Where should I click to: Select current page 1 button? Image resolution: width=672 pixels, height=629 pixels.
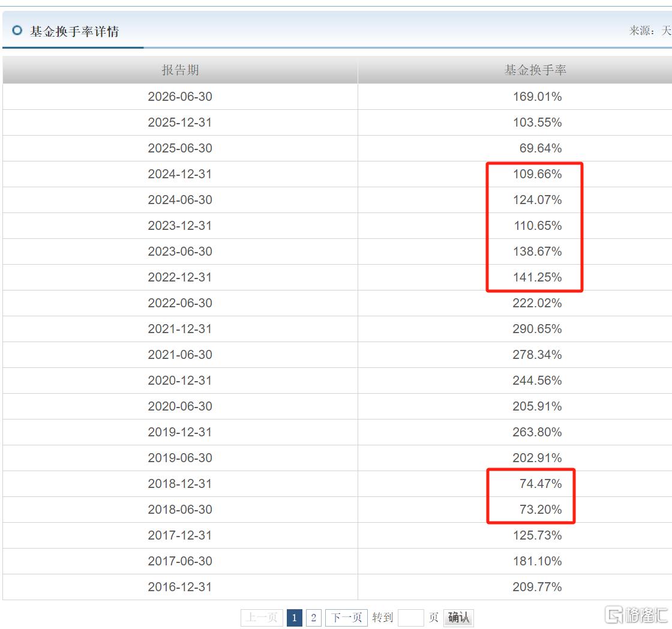pyautogui.click(x=295, y=618)
